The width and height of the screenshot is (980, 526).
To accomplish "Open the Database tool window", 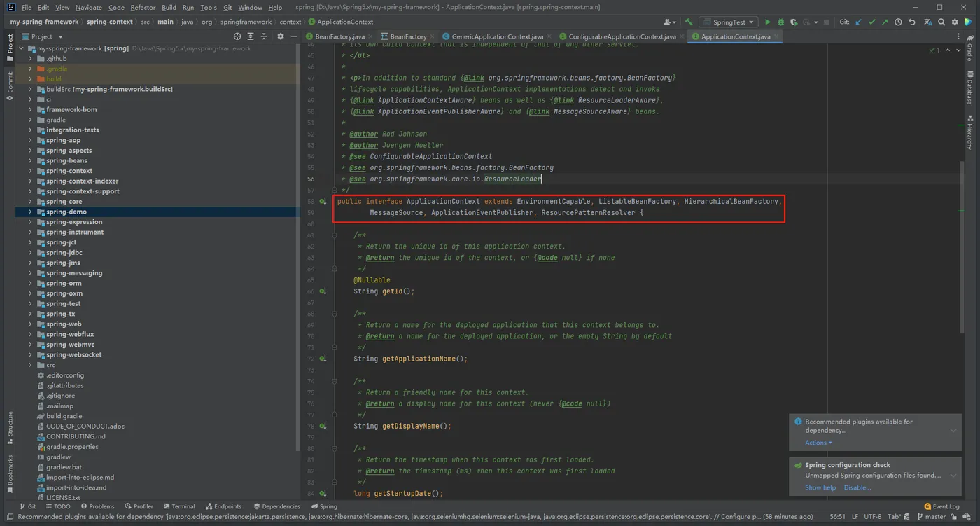I will 970,88.
